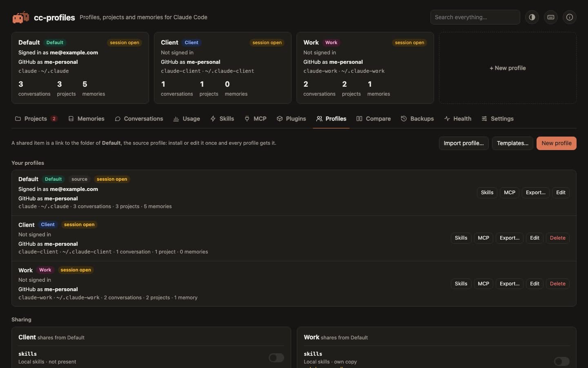588x368 pixels.
Task: Click the Compare columns icon
Action: coord(359,119)
